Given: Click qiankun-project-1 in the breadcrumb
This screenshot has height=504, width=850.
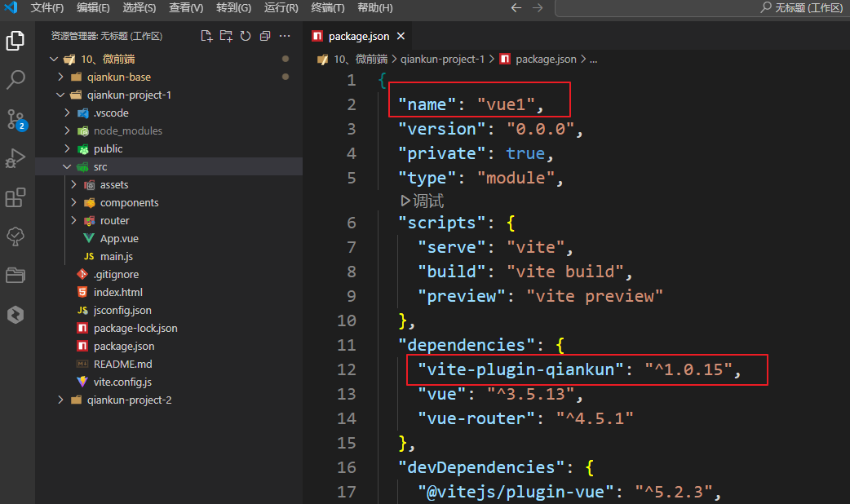Looking at the screenshot, I should click(442, 60).
